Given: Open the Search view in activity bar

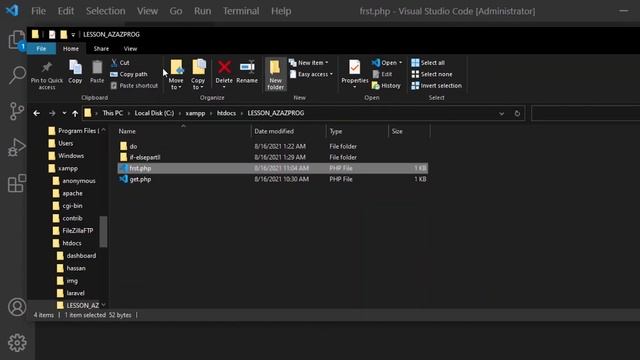Looking at the screenshot, I should 17,75.
